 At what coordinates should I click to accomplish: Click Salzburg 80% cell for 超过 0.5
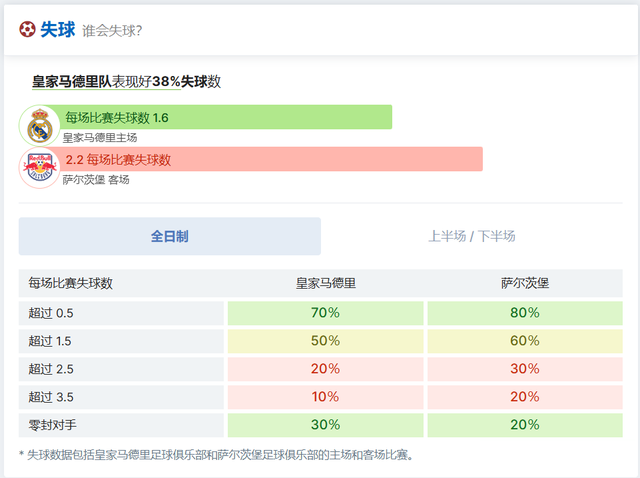tap(525, 313)
